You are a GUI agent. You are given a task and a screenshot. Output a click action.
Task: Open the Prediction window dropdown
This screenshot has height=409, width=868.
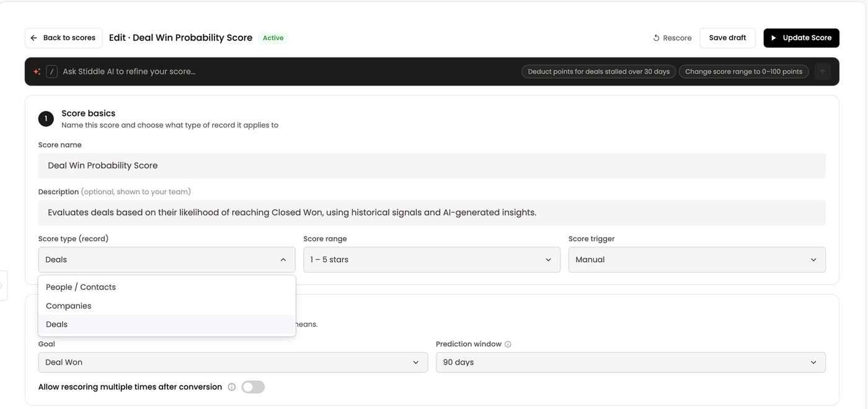631,363
